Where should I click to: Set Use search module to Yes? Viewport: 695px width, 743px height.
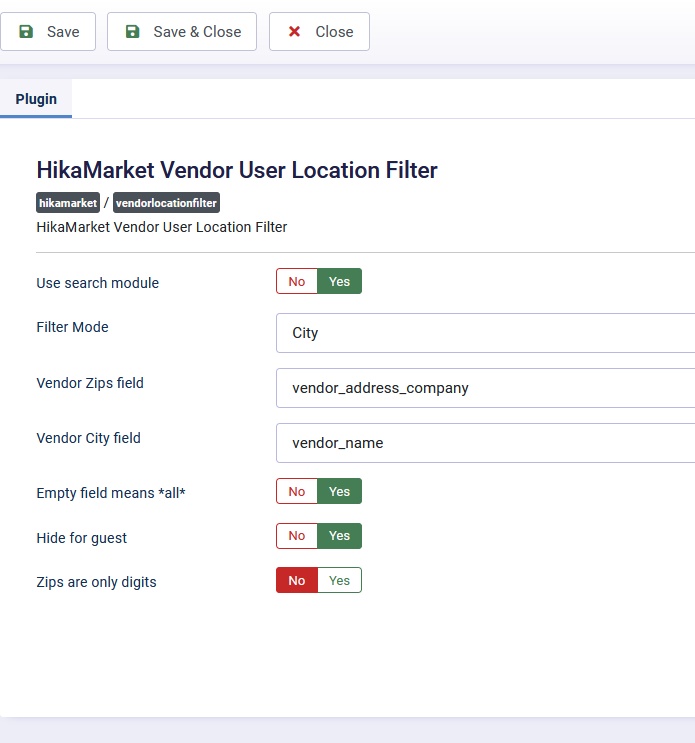pyautogui.click(x=340, y=282)
